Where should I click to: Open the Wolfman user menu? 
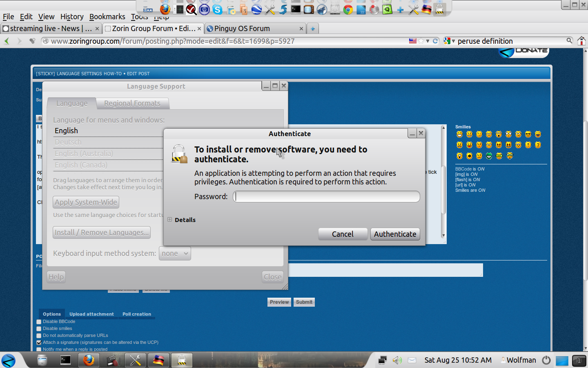click(x=519, y=360)
